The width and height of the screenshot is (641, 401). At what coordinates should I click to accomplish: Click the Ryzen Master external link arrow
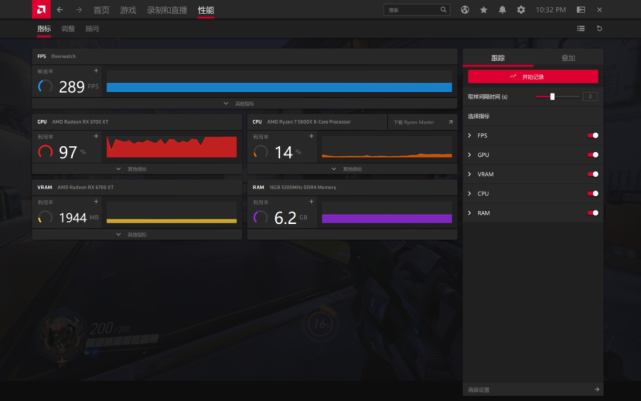[x=450, y=122]
